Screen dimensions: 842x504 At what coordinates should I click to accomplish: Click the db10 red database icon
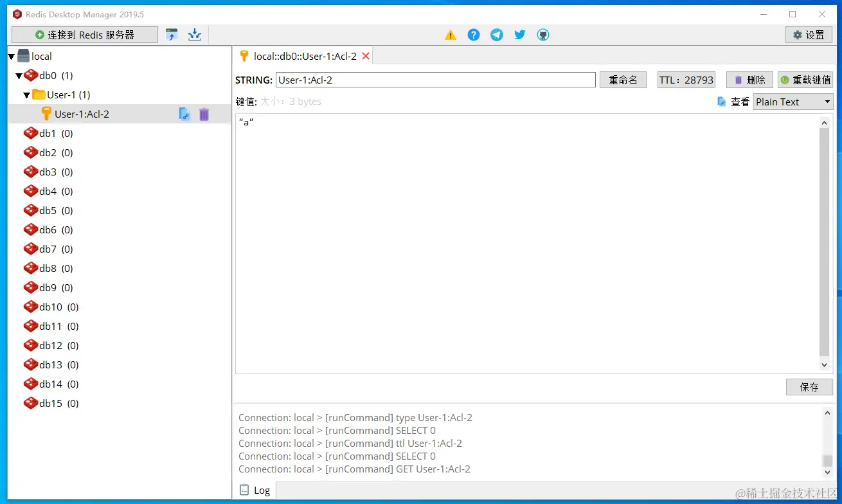[31, 307]
